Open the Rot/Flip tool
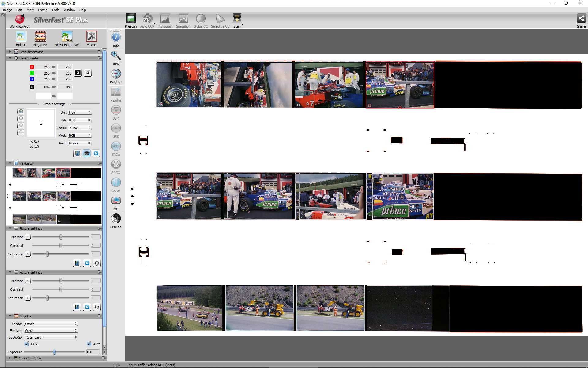The image size is (588, 368). pos(116,74)
